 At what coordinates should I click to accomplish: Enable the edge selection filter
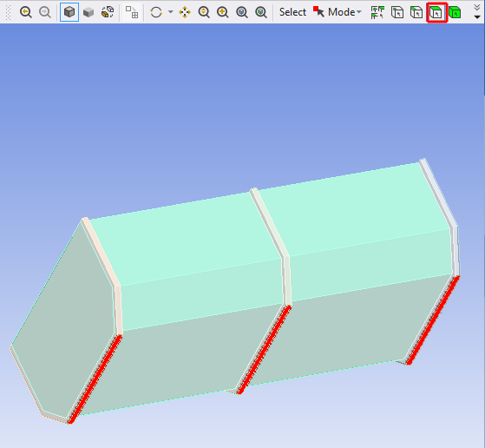click(416, 12)
